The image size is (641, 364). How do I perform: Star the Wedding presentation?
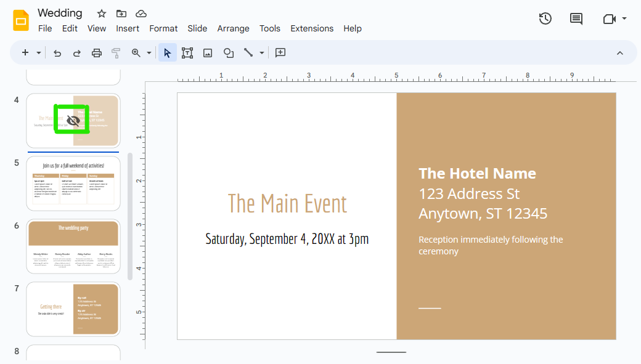tap(101, 14)
